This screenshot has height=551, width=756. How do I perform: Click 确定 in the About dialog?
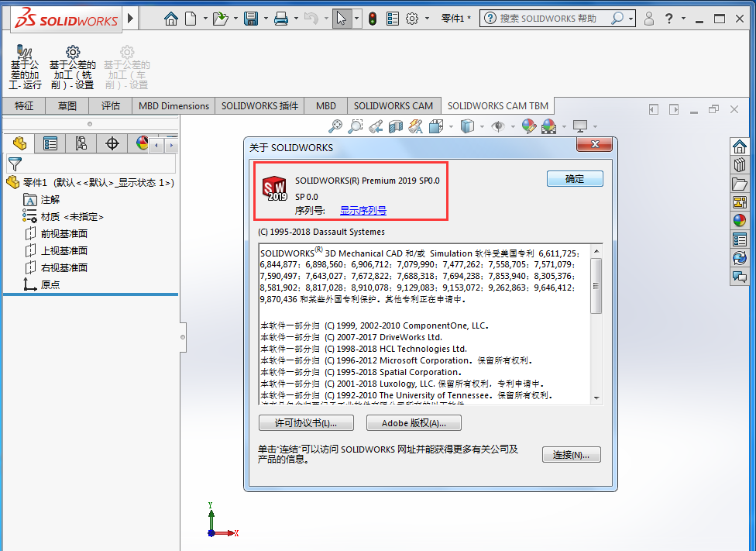coord(575,179)
